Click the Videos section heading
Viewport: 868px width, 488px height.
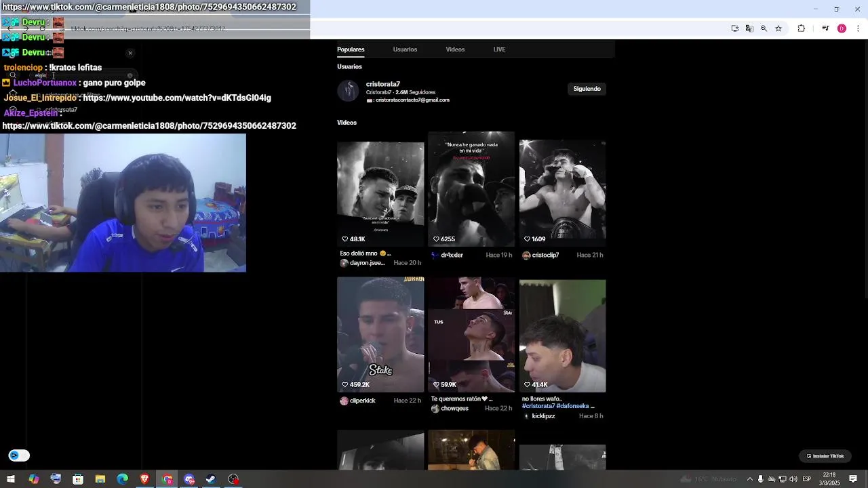pos(347,123)
